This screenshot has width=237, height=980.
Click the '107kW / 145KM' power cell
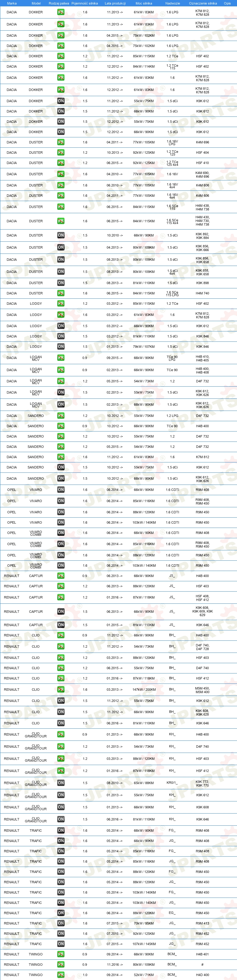[144, 944]
